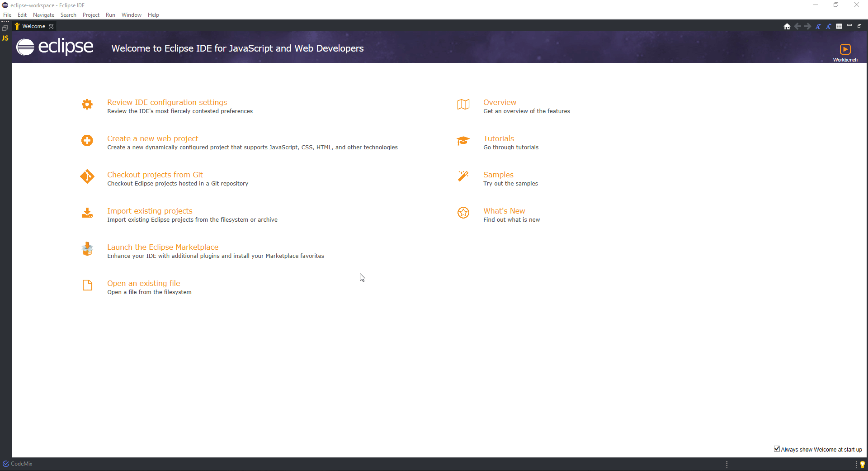Click the plus icon for new web project
The image size is (868, 471).
coord(87,141)
